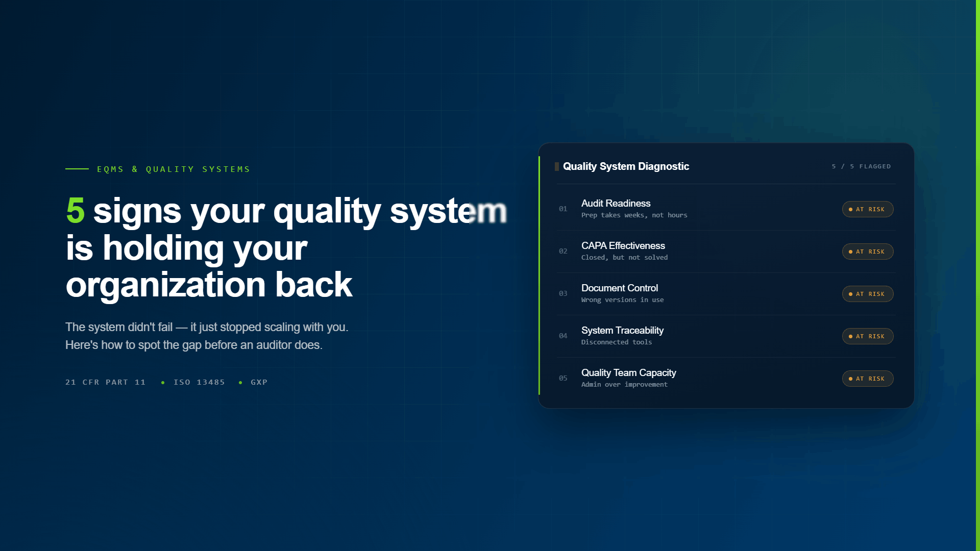Screen dimensions: 980x551
Task: Select the Quality Team Capacity row title
Action: tap(628, 372)
